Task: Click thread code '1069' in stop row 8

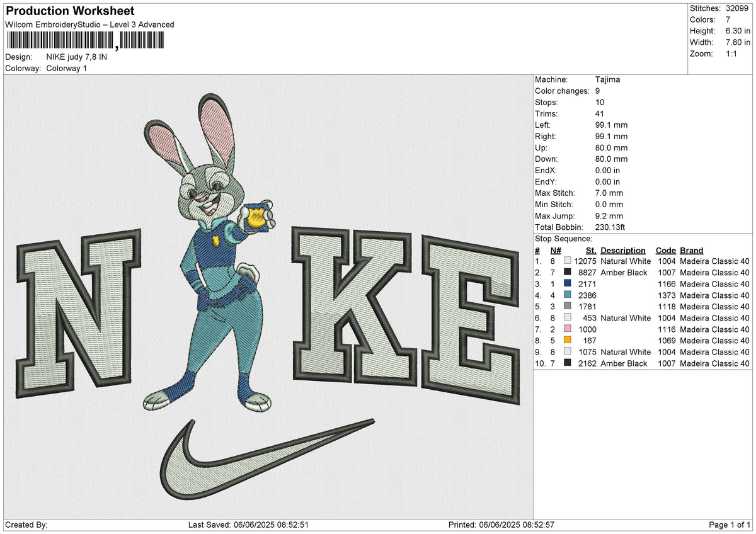Action: pos(667,341)
